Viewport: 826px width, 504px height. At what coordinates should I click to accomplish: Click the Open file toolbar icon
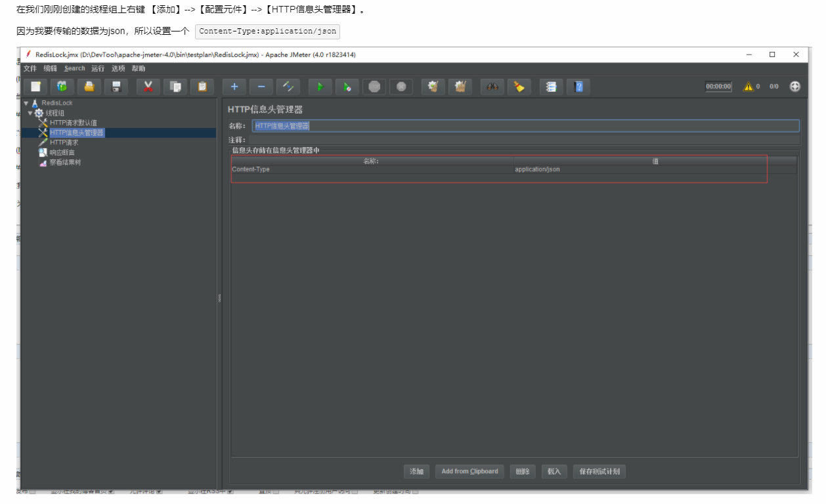(89, 86)
